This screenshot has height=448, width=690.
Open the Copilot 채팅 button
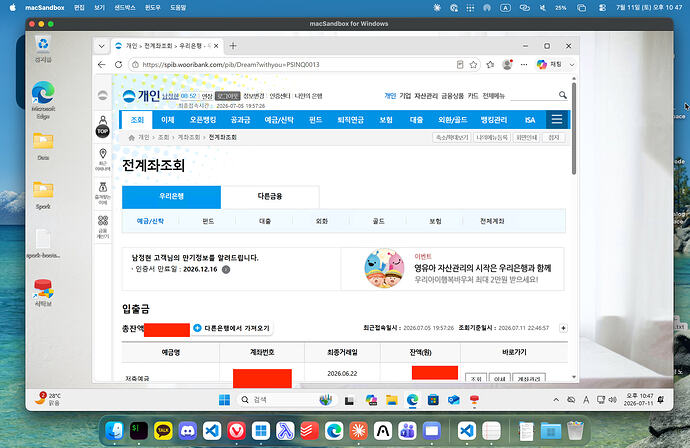coord(549,64)
